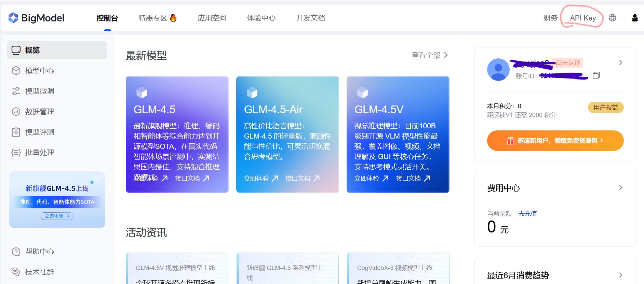Click the arrow icon after GLM-4.5 接口文档
This screenshot has height=284, width=644.
206,178
